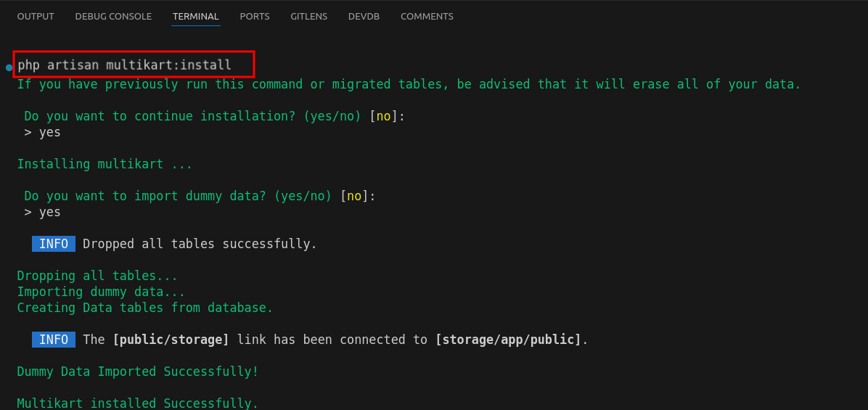Click the INFO badge beside the storage link message
Viewport: 868px width, 410px height.
[54, 340]
